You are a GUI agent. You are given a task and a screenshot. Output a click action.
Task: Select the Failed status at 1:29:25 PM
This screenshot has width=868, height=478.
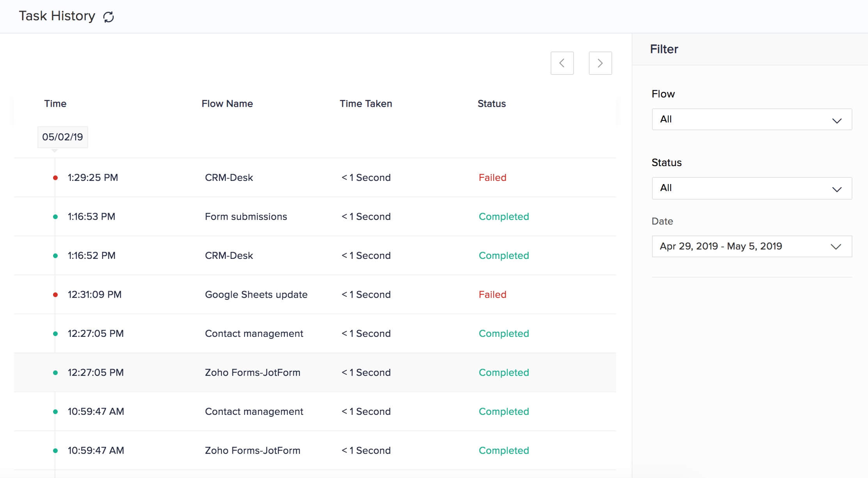pyautogui.click(x=492, y=177)
